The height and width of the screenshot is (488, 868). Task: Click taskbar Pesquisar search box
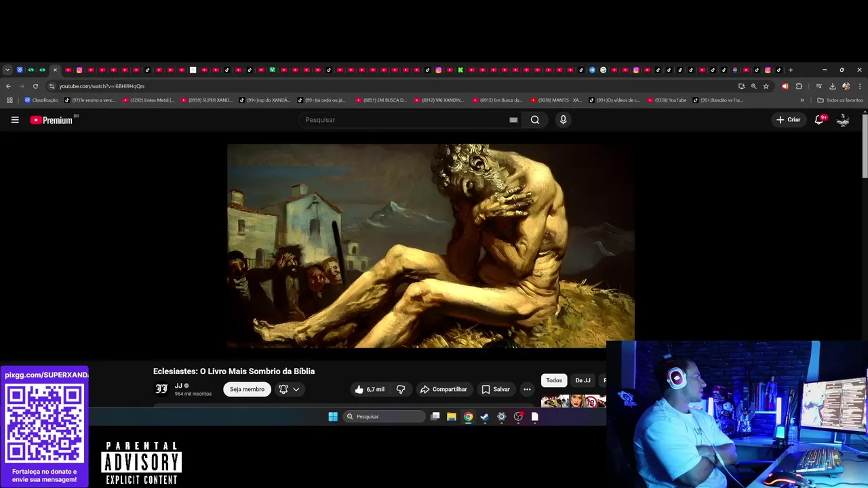coord(384,417)
